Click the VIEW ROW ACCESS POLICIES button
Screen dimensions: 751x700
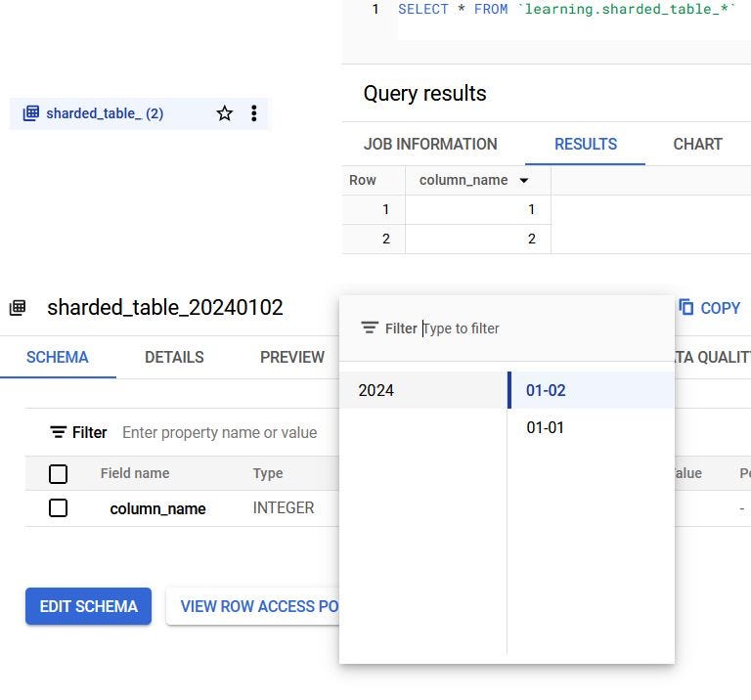click(253, 606)
